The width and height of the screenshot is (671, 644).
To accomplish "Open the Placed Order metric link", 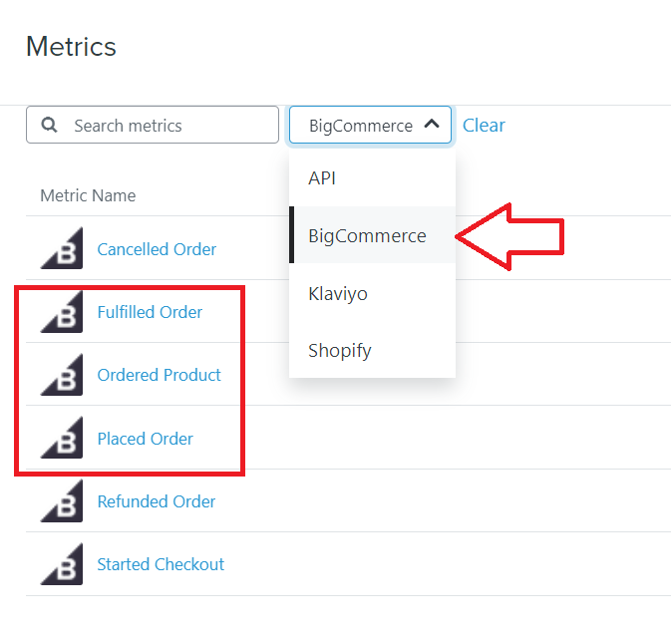I will (146, 439).
